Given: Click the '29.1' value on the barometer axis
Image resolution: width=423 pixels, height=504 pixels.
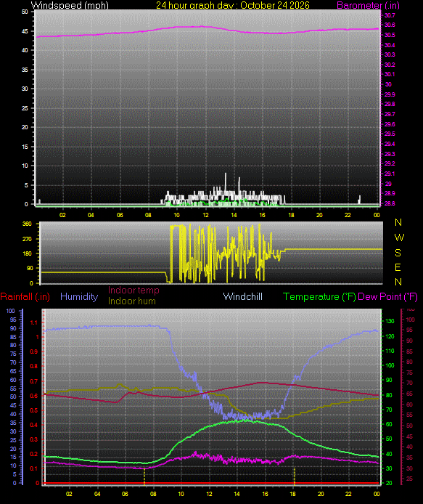Looking at the screenshot, I should (390, 174).
